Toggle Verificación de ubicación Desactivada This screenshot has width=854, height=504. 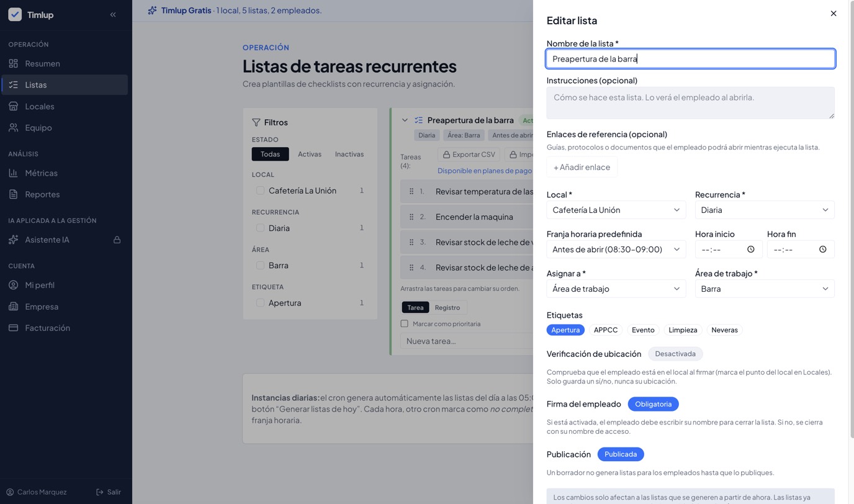click(675, 354)
